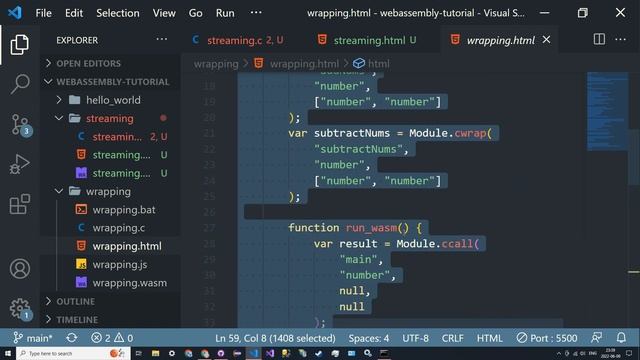
Task: Switch to the streaming.c tab
Action: click(239, 40)
